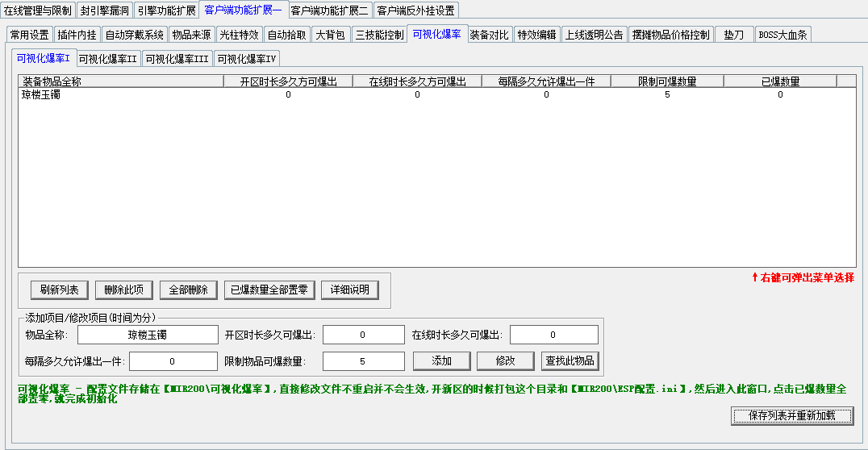
Task: Click the 修改 button
Action: 506,360
